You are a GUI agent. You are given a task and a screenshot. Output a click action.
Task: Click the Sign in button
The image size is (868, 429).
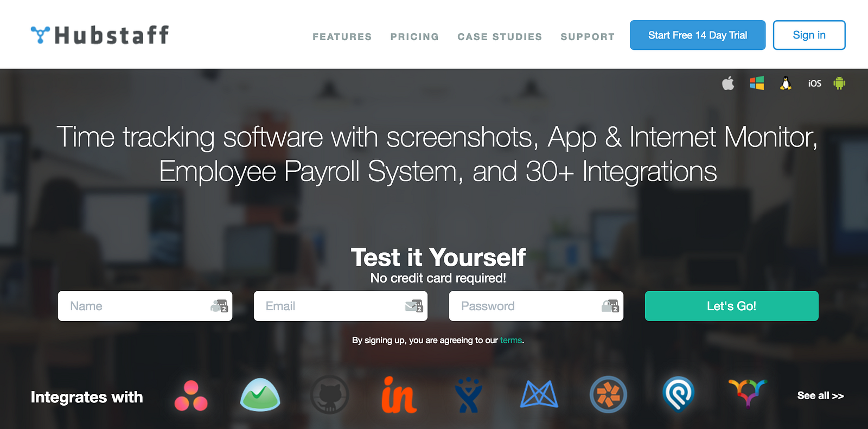coord(809,35)
